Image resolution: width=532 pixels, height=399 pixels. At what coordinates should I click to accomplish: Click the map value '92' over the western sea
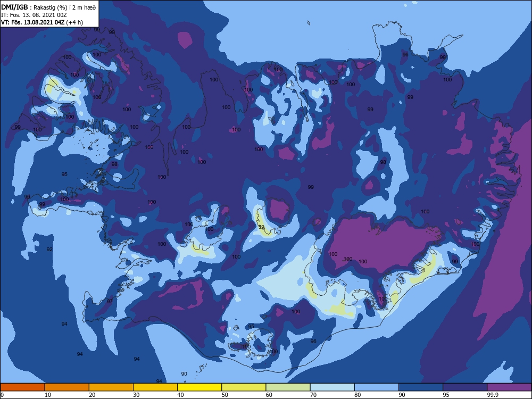pos(49,250)
